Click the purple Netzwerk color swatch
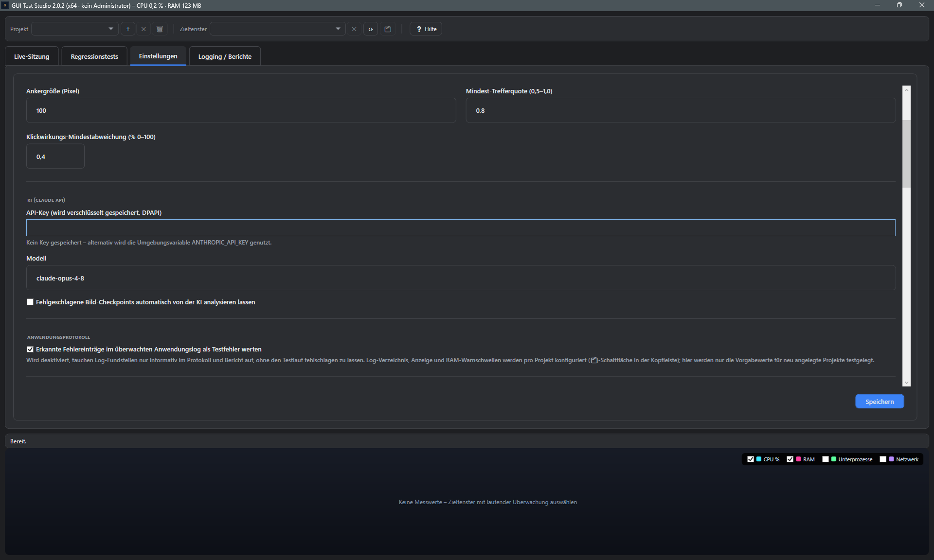The image size is (934, 560). tap(891, 459)
